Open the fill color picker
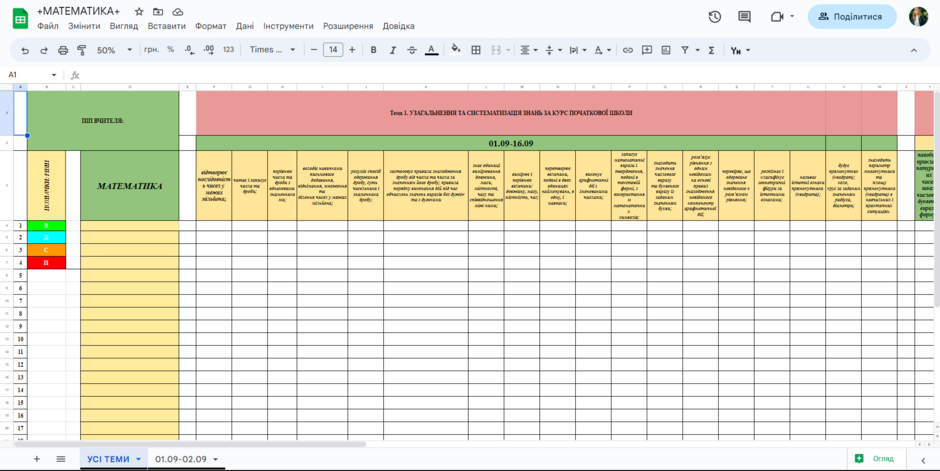Screen dimensions: 940x471 (x=456, y=50)
